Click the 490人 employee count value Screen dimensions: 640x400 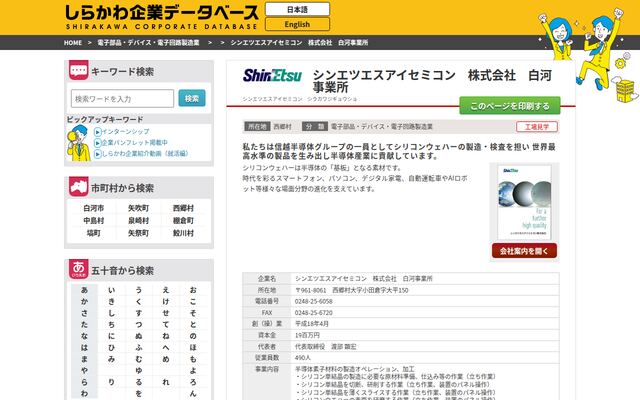pos(303,358)
